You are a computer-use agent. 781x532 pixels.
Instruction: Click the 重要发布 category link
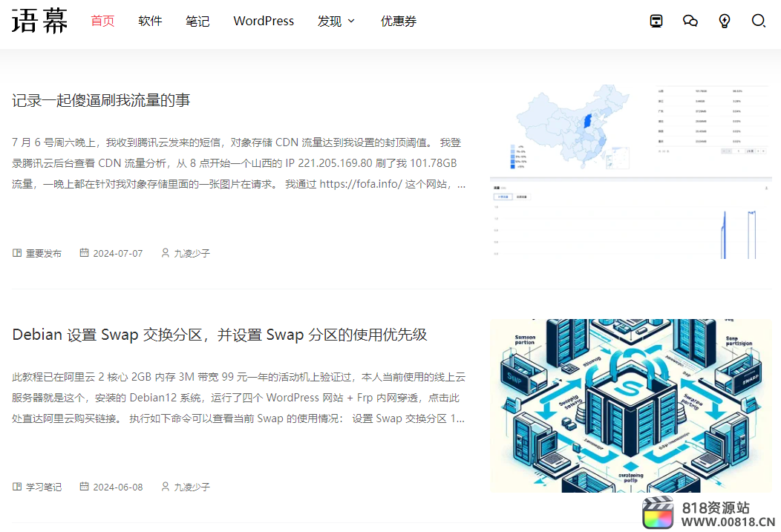click(x=44, y=253)
